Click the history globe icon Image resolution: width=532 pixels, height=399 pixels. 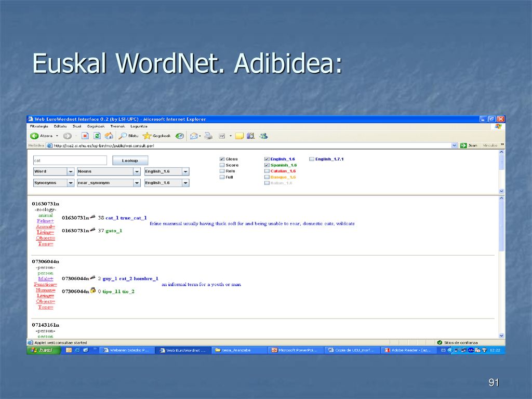(179, 136)
